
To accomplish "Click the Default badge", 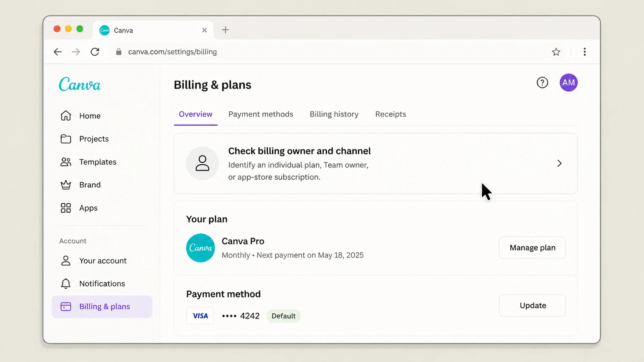I will pyautogui.click(x=283, y=316).
